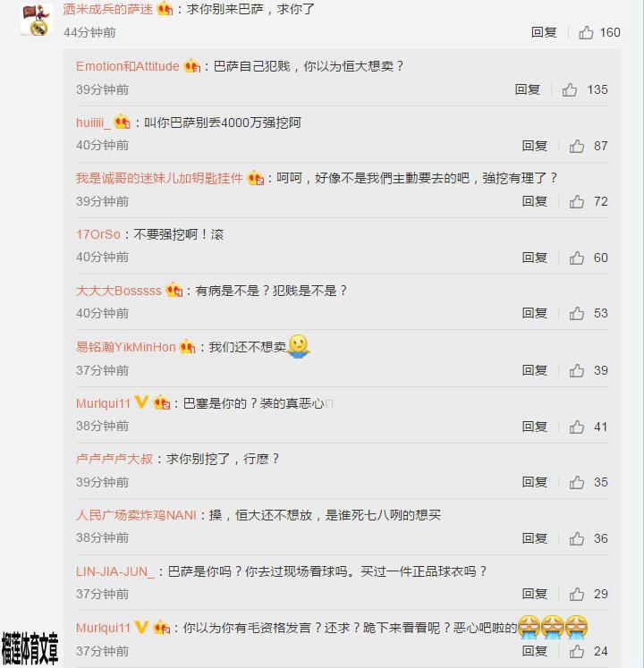This screenshot has width=644, height=668.
Task: Click LIN-JIA-JUN_ username
Action: coord(115,571)
